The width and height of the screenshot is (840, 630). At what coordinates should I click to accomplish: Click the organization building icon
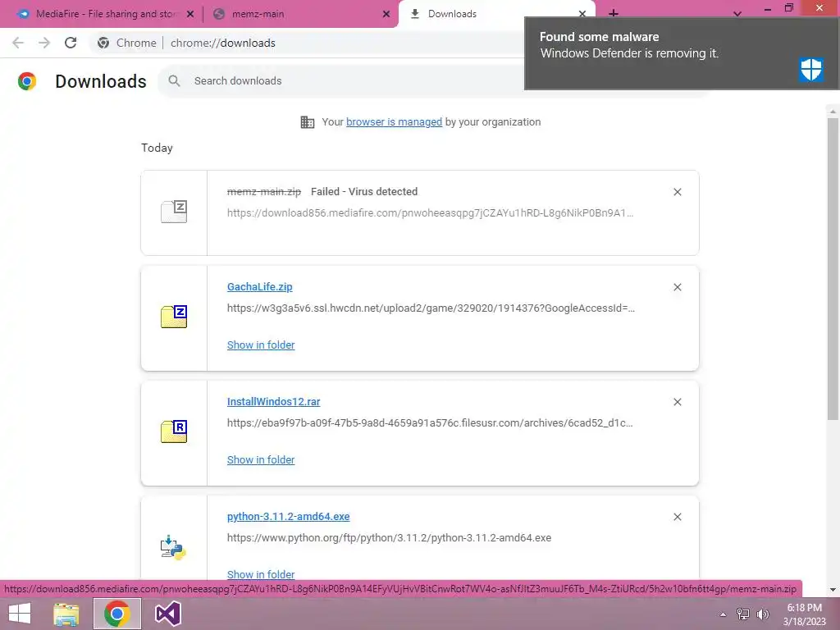308,122
